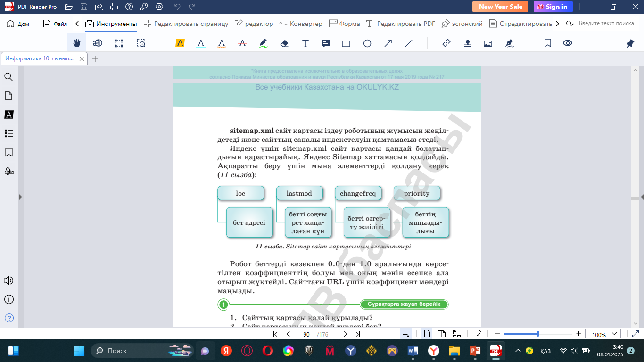Click the Sign in button
The height and width of the screenshot is (362, 644).
pyautogui.click(x=553, y=7)
